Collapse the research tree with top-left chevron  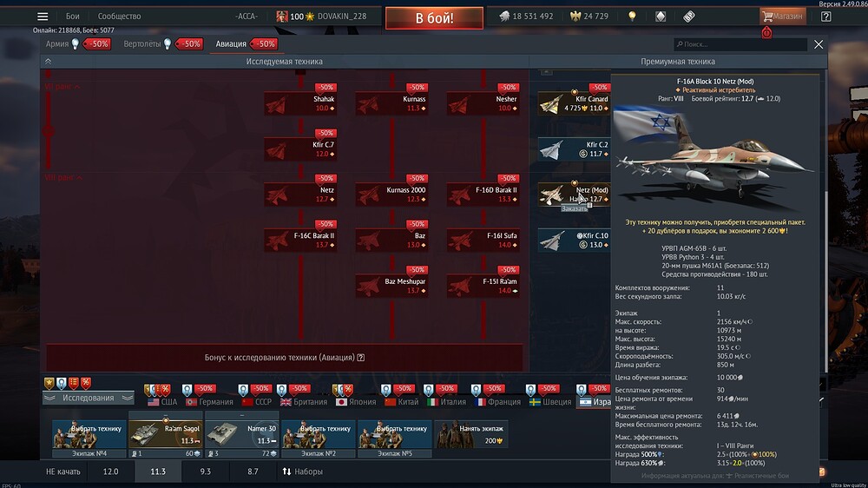[48, 62]
